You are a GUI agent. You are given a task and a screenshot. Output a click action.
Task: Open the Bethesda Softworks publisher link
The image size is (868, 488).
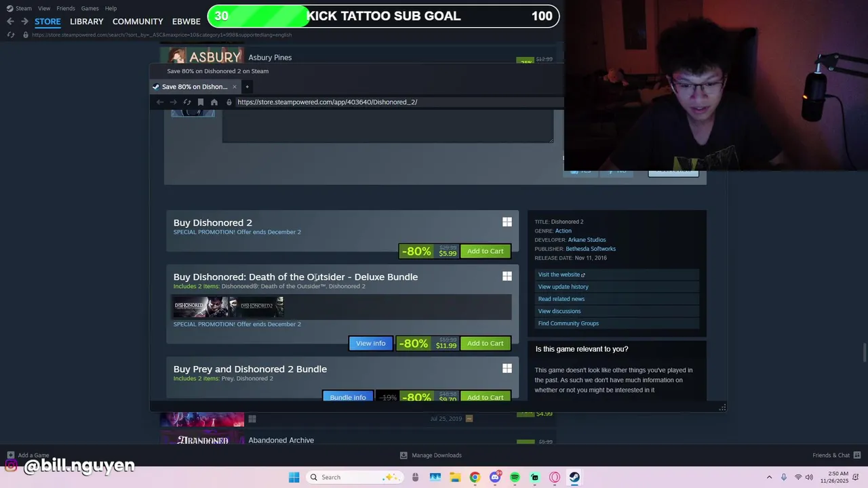coord(591,249)
